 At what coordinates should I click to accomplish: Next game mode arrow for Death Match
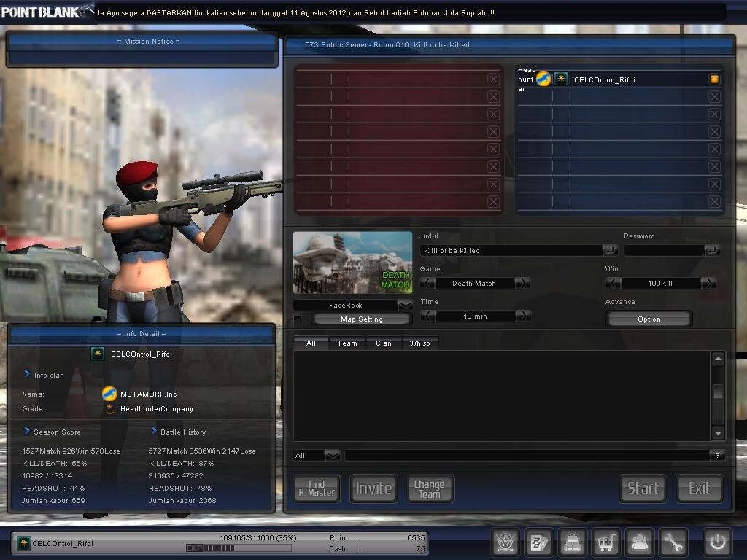[x=522, y=283]
